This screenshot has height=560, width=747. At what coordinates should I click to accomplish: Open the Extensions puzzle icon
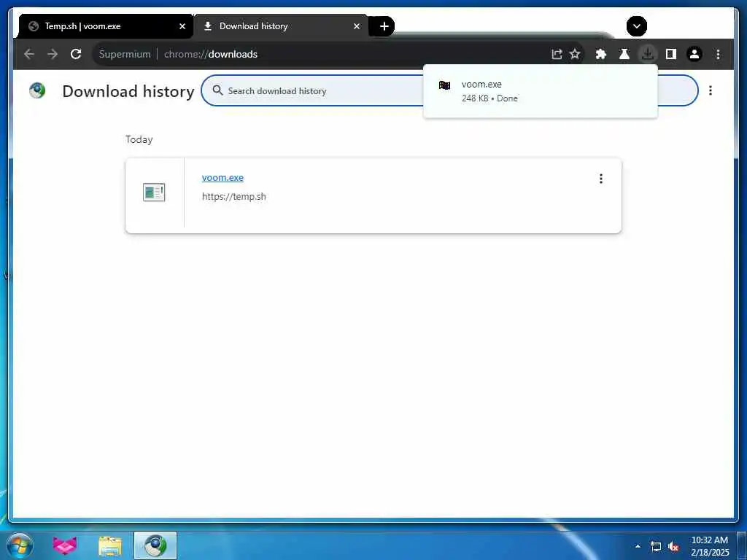click(601, 54)
